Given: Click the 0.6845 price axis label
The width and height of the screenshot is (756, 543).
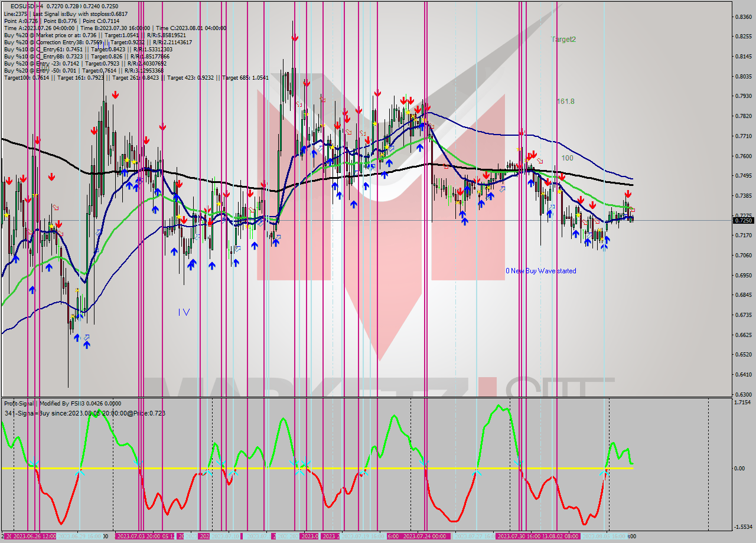Looking at the screenshot, I should [x=743, y=295].
